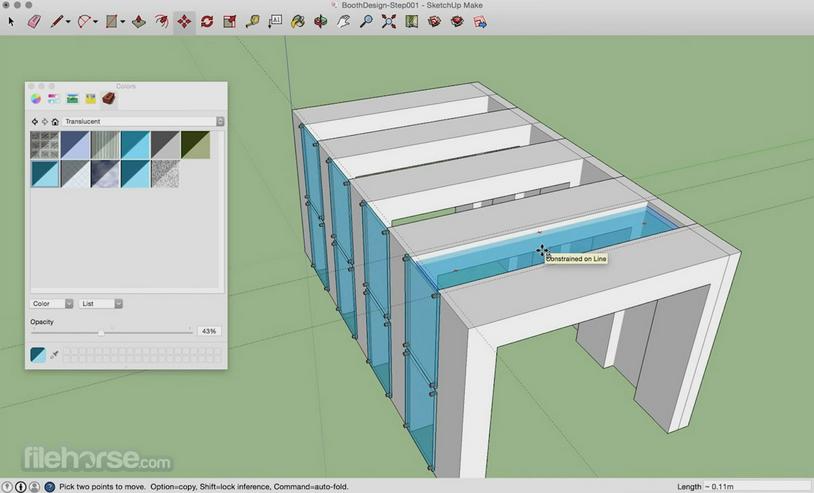Click the home icon in Colors panel
Image resolution: width=814 pixels, height=493 pixels.
[55, 121]
